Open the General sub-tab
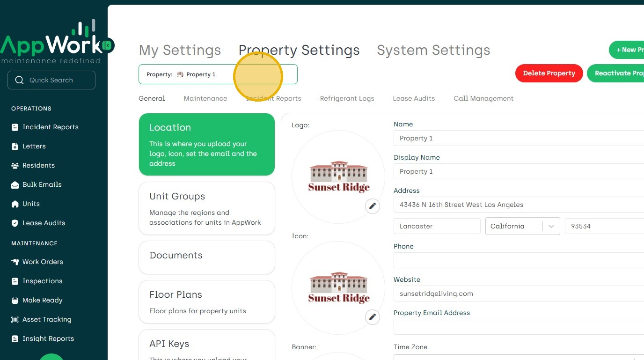Image resolution: width=644 pixels, height=360 pixels. pos(152,98)
